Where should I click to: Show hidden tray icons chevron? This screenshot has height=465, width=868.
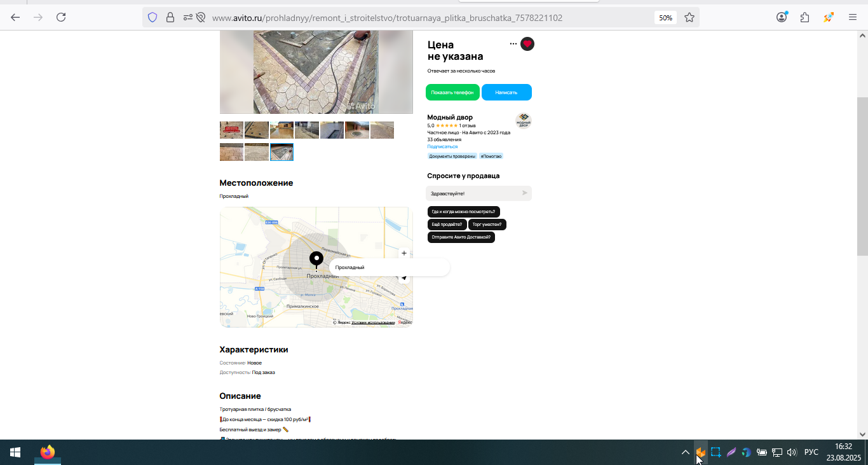tap(686, 452)
